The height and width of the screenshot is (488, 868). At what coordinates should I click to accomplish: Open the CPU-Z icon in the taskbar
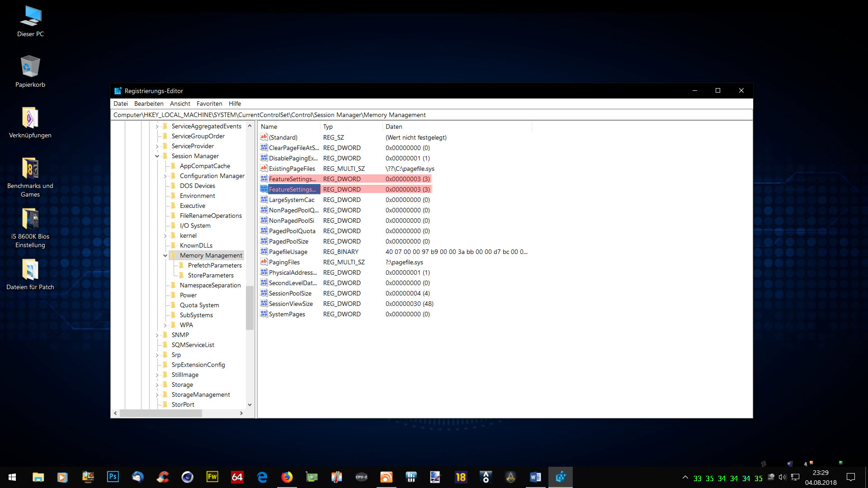361,477
